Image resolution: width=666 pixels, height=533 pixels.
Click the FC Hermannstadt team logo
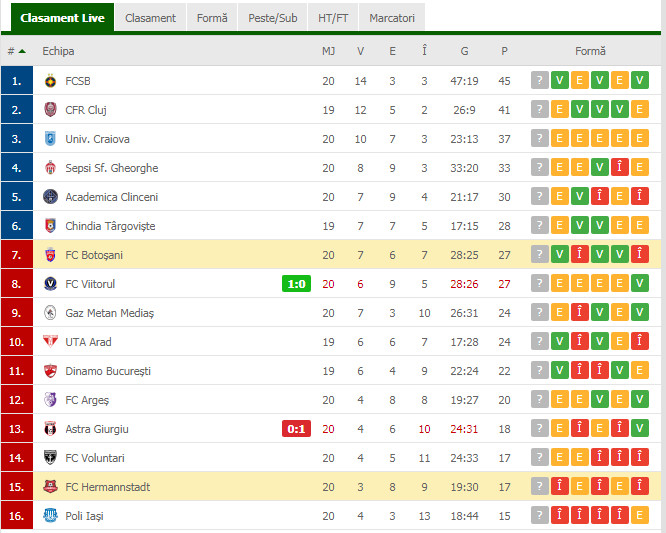[50, 487]
